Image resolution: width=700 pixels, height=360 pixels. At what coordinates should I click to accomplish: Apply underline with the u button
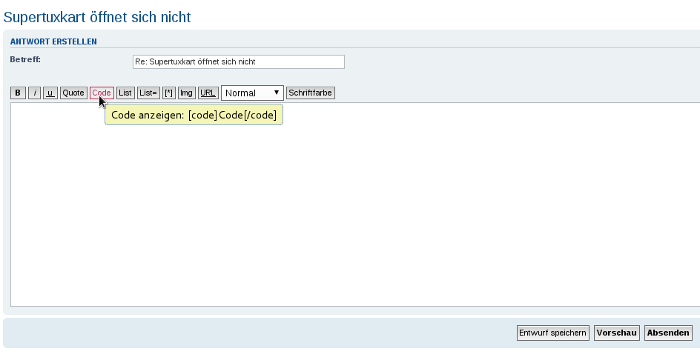tap(50, 93)
